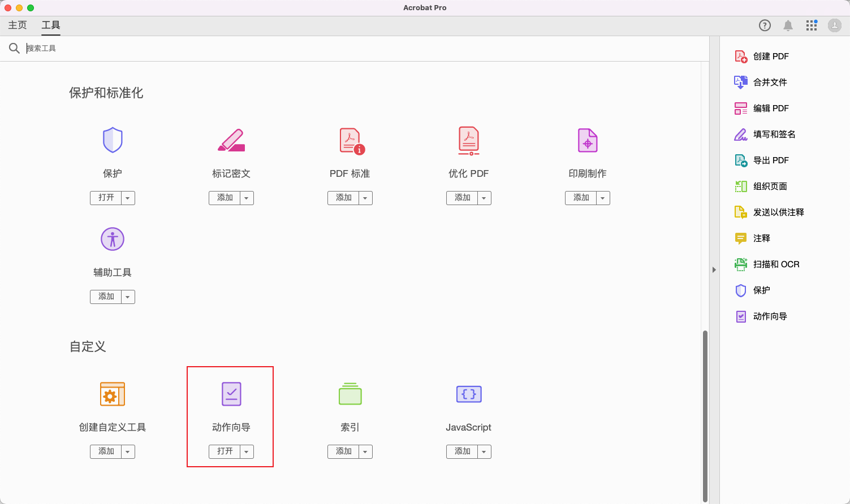Click the 创建 PDF label in the sidebar
The height and width of the screenshot is (504, 850).
[x=771, y=57]
